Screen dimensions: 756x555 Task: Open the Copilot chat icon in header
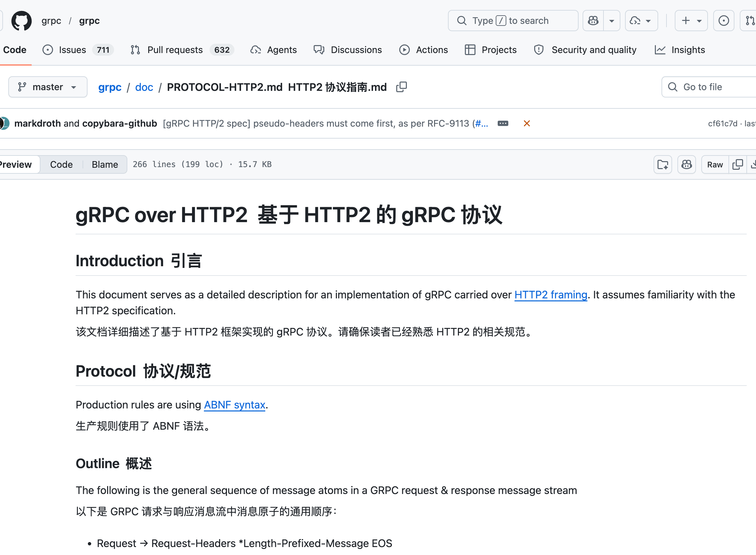click(594, 21)
